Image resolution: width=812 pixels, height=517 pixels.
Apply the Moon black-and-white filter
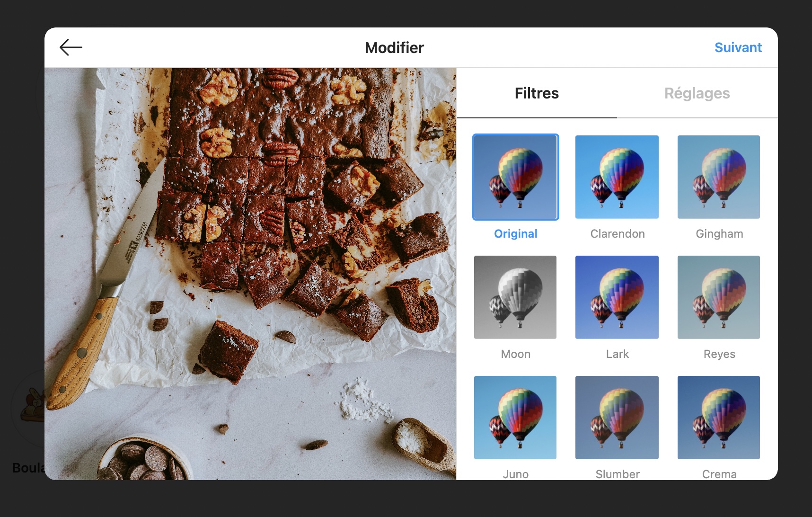click(x=515, y=297)
